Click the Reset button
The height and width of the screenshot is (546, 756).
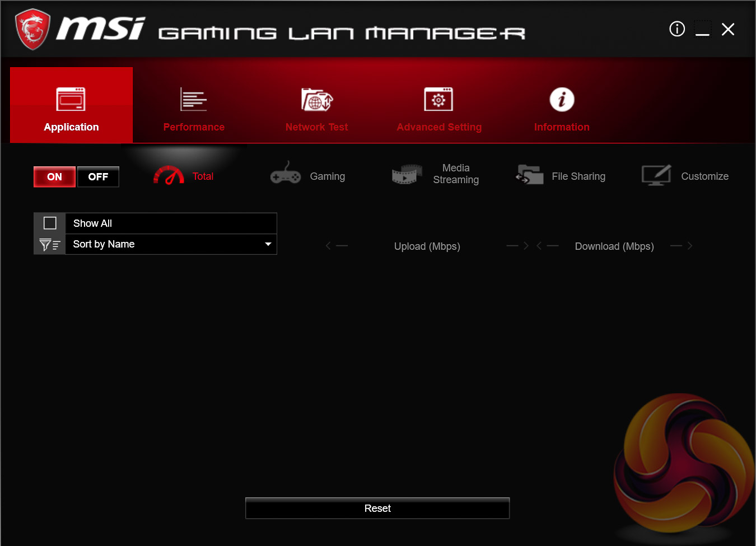(x=377, y=508)
